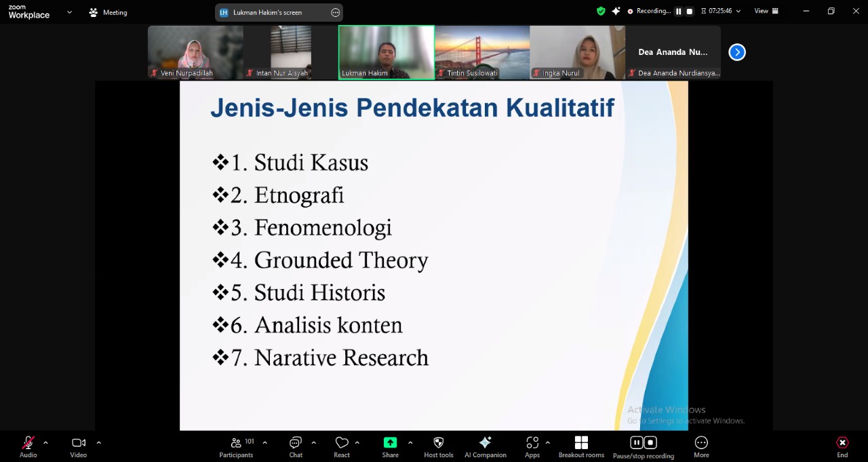Screen dimensions: 868x462
Task: Click the End meeting button
Action: coord(842,446)
